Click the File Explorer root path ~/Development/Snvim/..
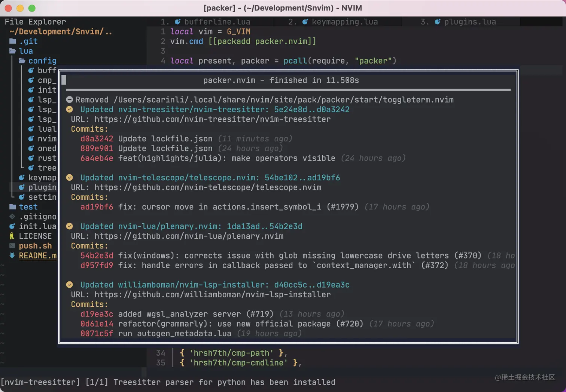 pyautogui.click(x=61, y=31)
